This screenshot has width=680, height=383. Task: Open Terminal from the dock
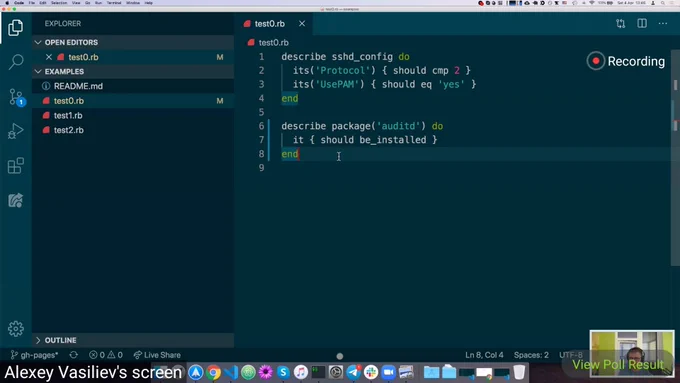318,372
